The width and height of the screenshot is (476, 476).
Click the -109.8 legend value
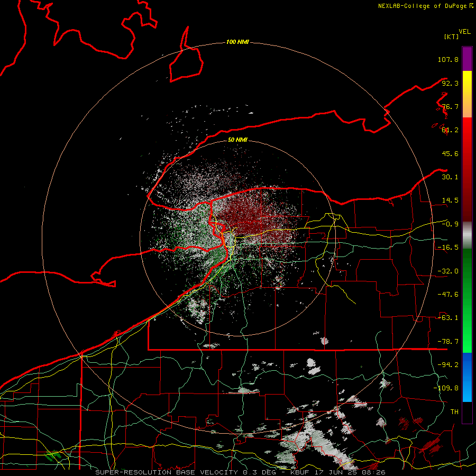[x=446, y=388]
